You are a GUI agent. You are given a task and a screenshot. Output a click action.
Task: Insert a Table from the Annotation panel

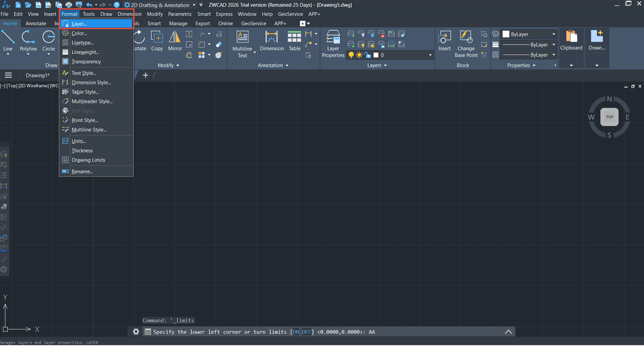(x=294, y=41)
